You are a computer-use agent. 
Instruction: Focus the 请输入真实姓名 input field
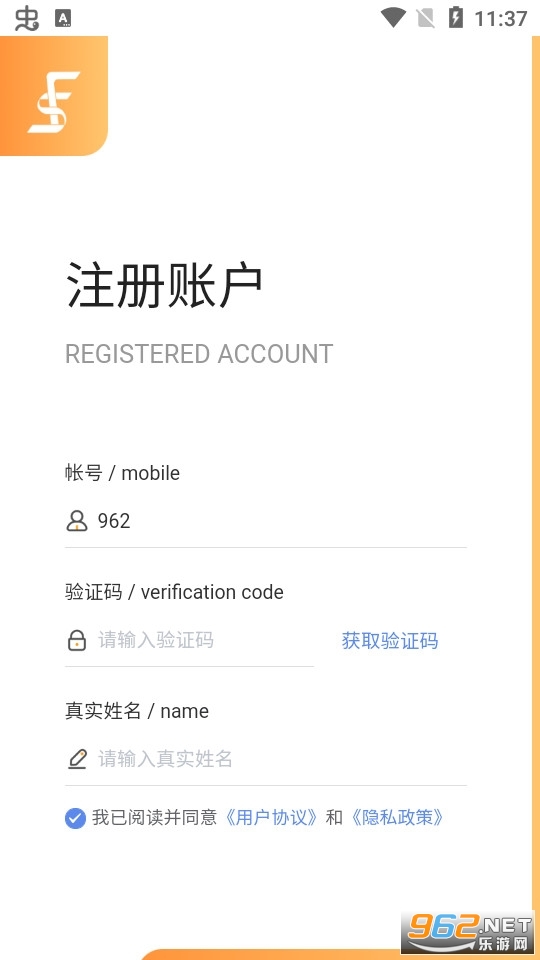[266, 759]
